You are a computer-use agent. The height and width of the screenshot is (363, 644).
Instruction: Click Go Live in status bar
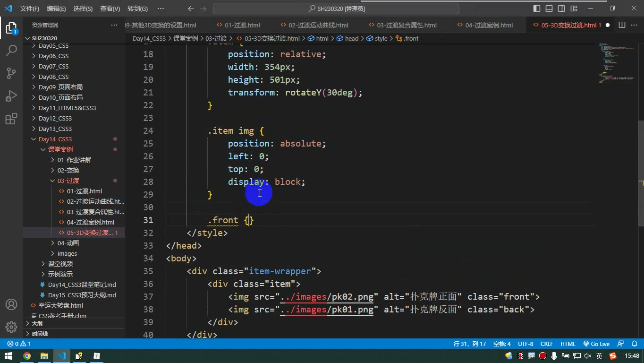596,344
